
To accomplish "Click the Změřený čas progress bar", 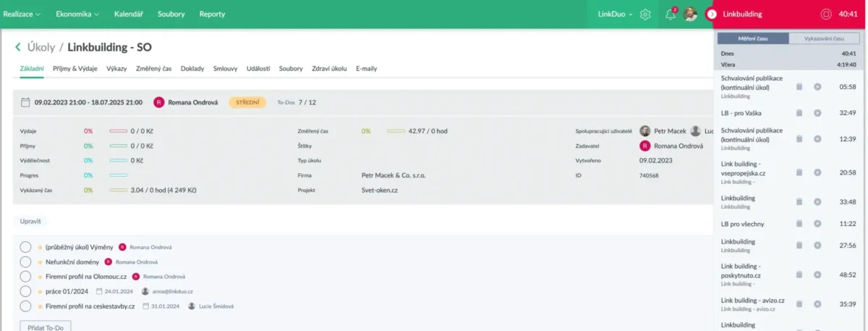I will [396, 131].
